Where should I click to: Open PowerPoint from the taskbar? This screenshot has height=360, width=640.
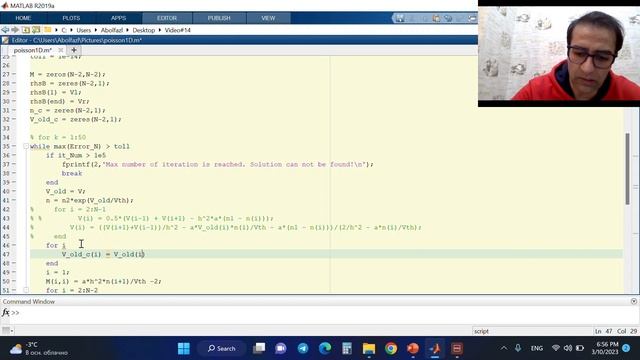pos(413,349)
